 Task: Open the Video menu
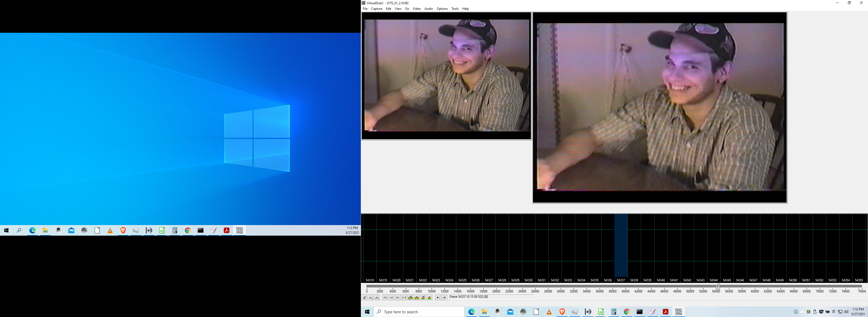(x=417, y=9)
